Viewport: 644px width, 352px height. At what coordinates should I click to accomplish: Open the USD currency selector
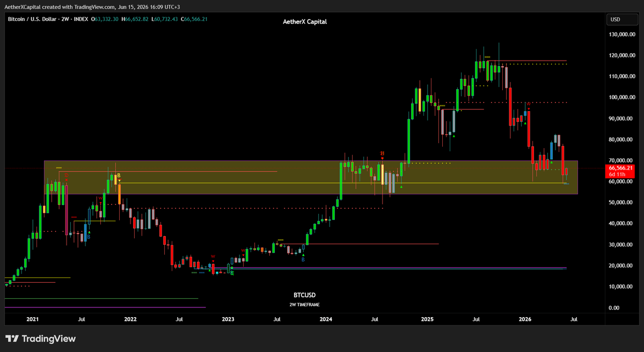coord(621,19)
